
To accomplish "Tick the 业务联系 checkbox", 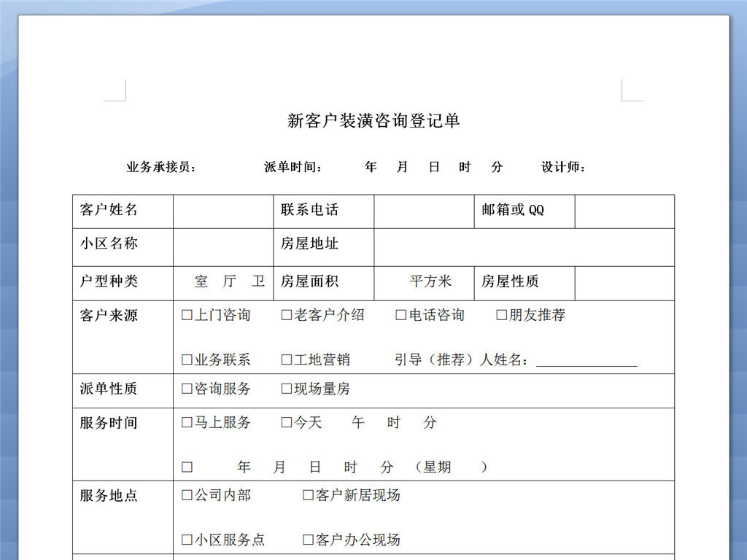I will pyautogui.click(x=187, y=360).
